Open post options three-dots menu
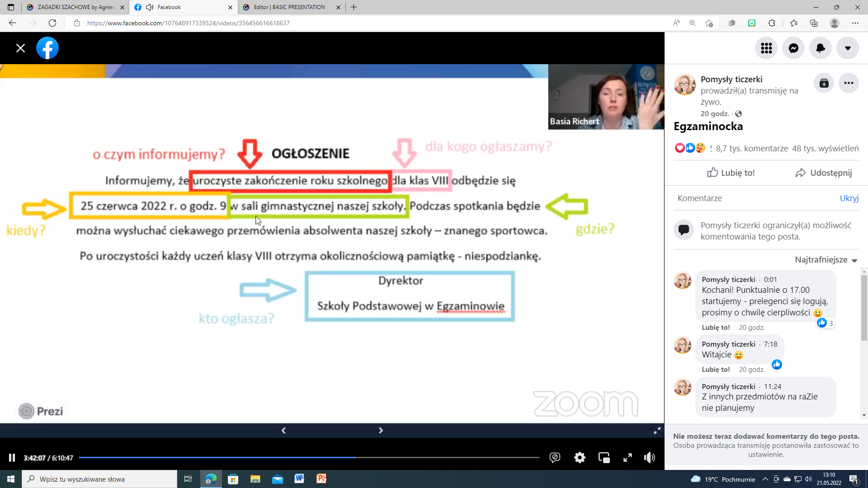868x488 pixels. point(849,83)
